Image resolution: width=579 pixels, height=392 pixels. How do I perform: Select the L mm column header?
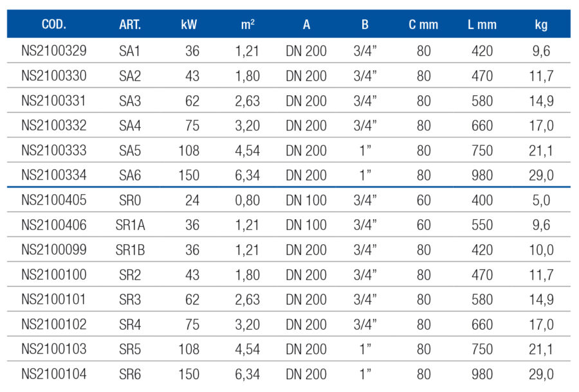[482, 25]
